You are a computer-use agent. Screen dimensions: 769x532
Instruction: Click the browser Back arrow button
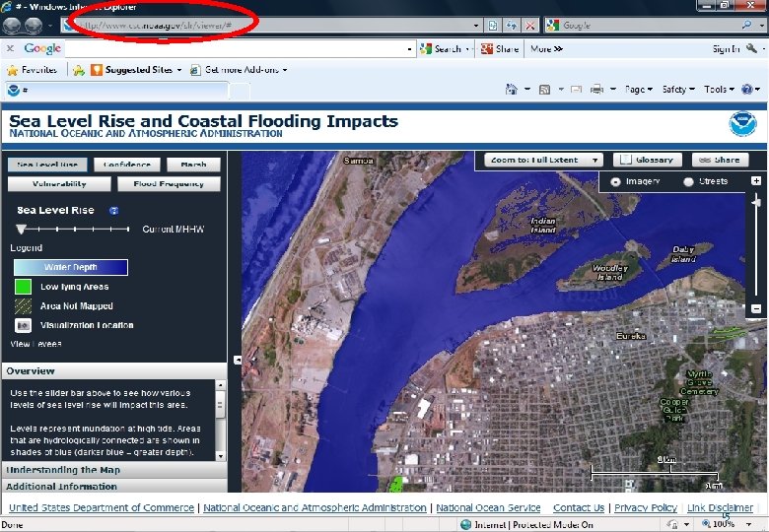pyautogui.click(x=12, y=26)
